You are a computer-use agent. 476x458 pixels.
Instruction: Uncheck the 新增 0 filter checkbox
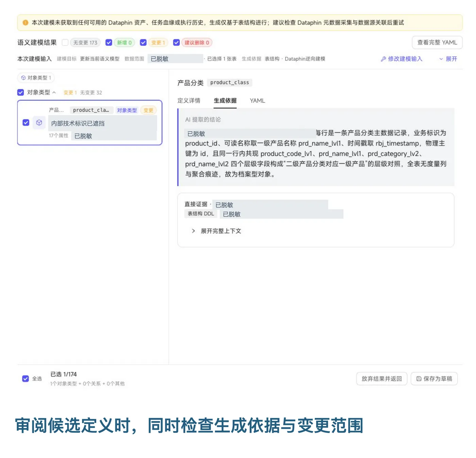click(x=109, y=43)
